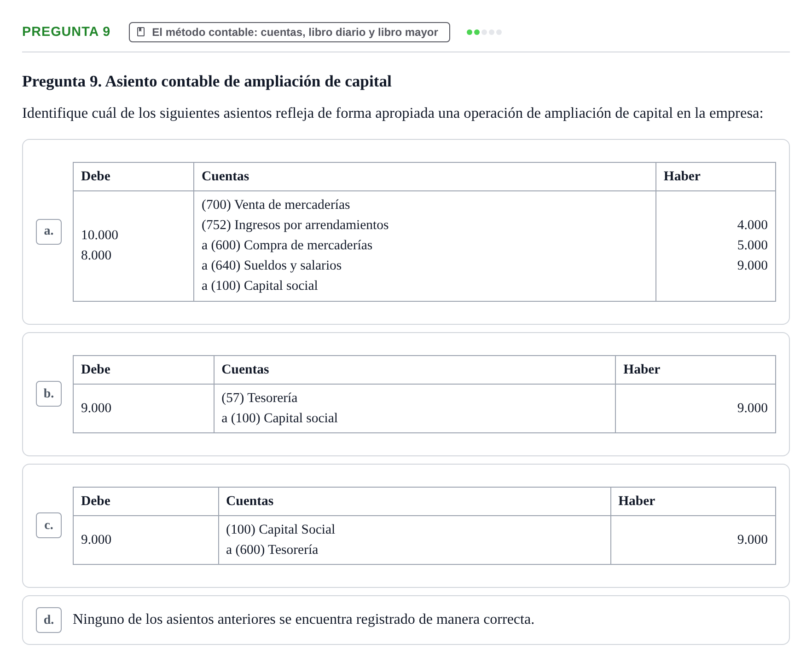Select answer option c.
The image size is (812, 667).
[x=49, y=525]
